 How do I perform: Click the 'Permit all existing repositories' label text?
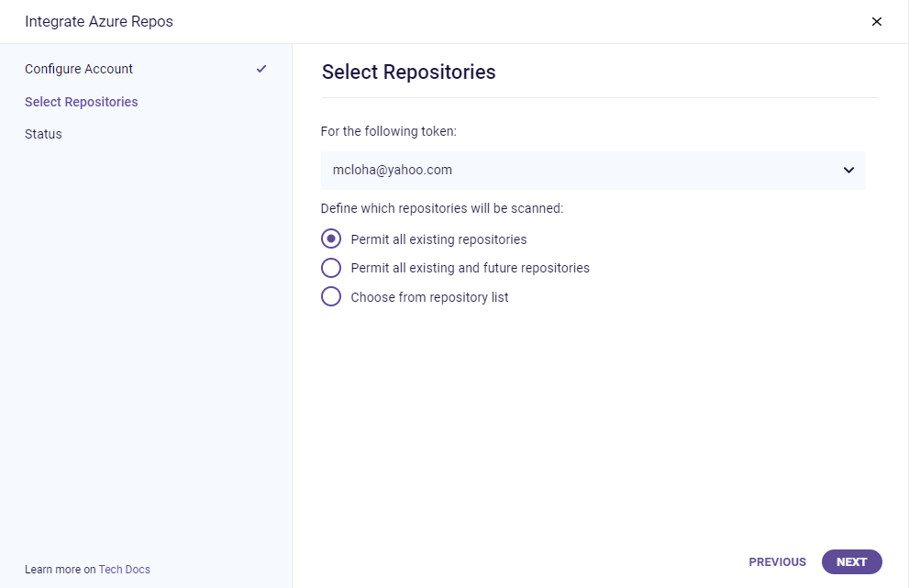(438, 239)
